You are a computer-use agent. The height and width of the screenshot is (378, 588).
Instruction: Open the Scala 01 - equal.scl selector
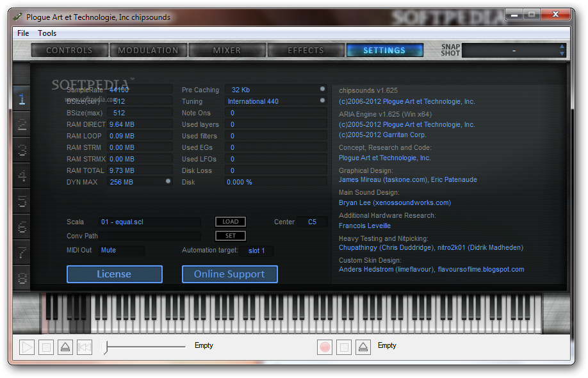[x=149, y=222]
